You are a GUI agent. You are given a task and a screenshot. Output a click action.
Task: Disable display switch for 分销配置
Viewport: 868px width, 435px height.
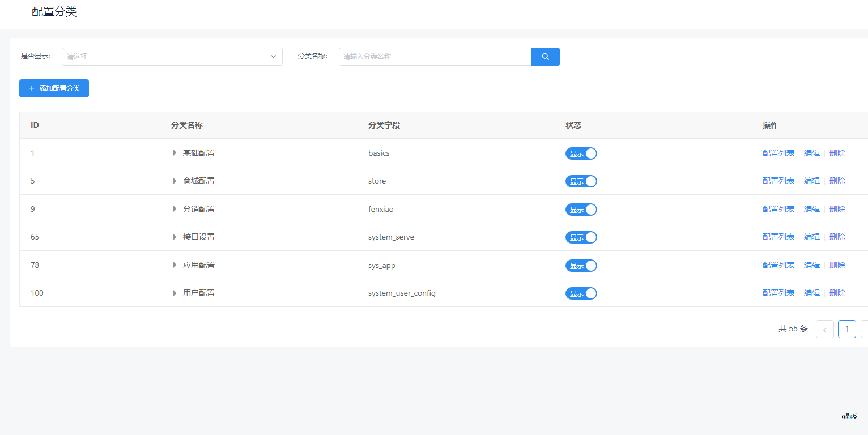point(581,210)
